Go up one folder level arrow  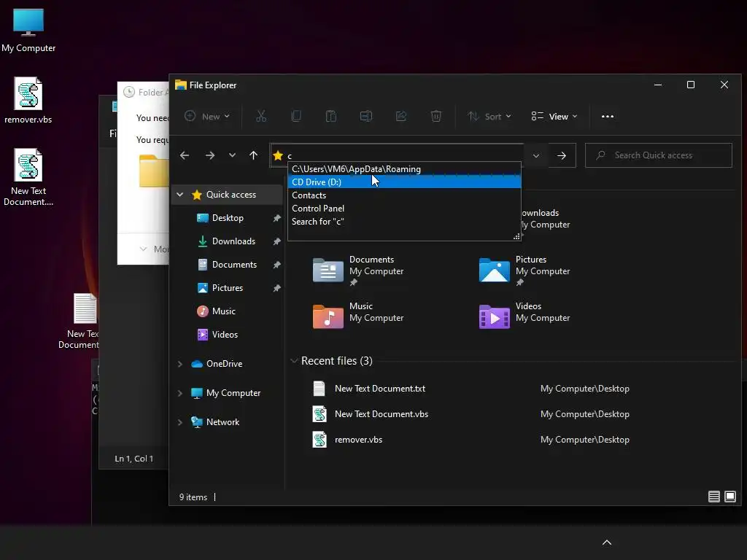253,155
